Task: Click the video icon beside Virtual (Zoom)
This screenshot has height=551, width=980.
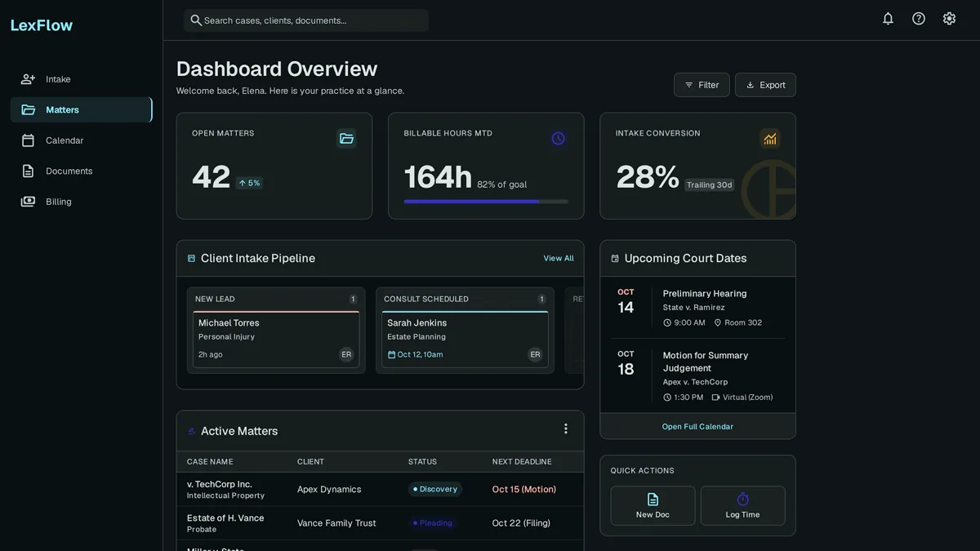Action: click(715, 398)
